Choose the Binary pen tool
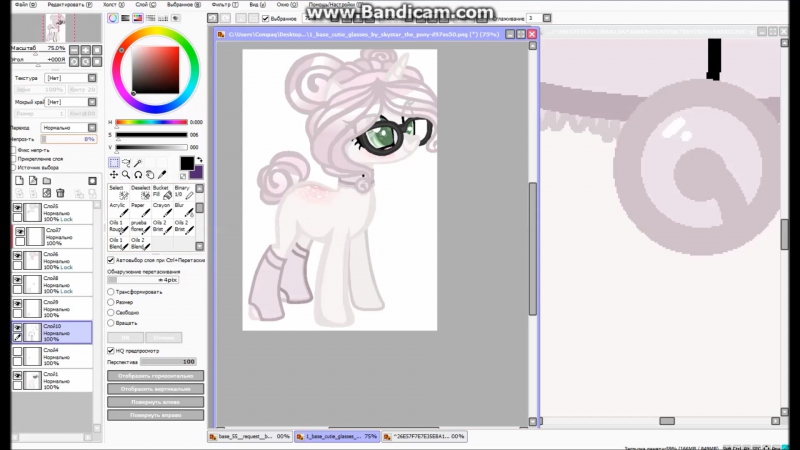The height and width of the screenshot is (450, 800). [x=184, y=192]
